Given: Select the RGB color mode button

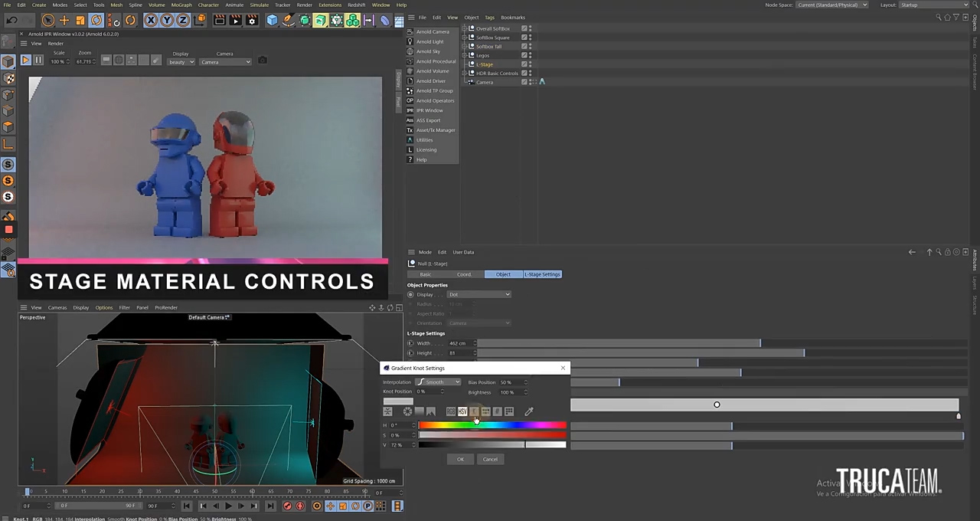Looking at the screenshot, I should point(451,412).
